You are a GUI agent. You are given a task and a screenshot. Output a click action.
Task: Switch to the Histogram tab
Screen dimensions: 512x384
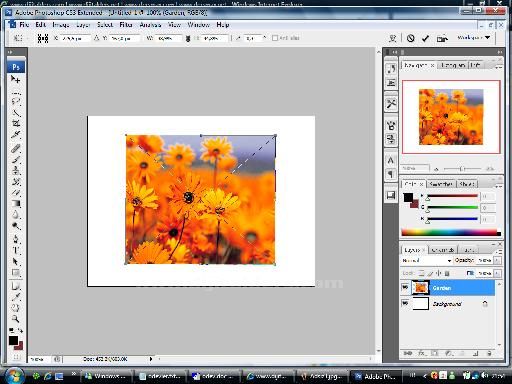[x=453, y=65]
